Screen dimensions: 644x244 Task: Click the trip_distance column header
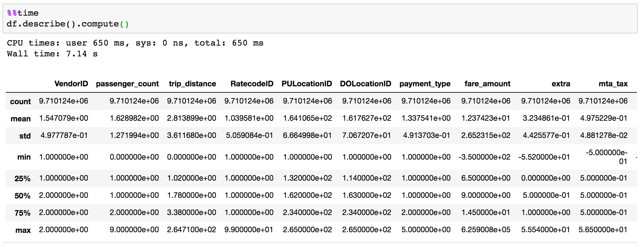pyautogui.click(x=192, y=84)
